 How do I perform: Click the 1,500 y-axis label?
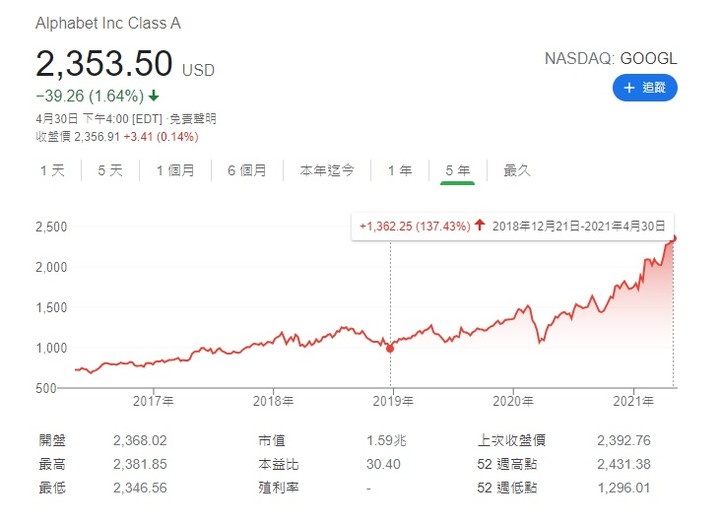[51, 308]
